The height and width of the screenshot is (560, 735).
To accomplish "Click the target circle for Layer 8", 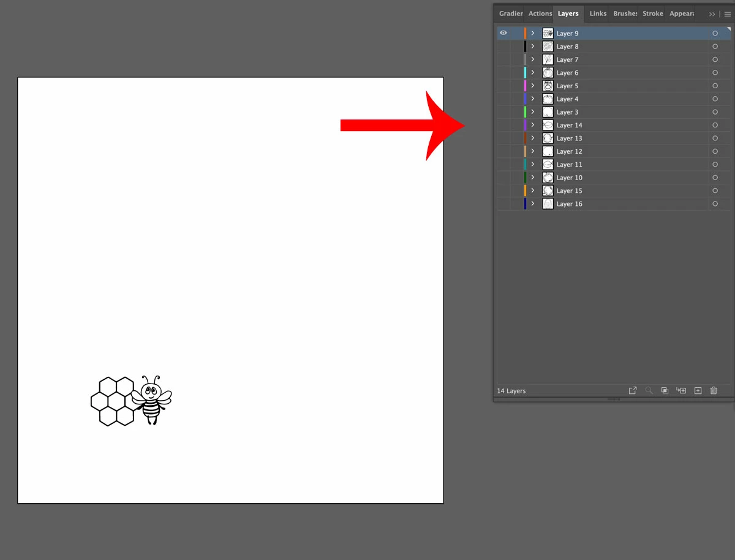I will pyautogui.click(x=715, y=47).
